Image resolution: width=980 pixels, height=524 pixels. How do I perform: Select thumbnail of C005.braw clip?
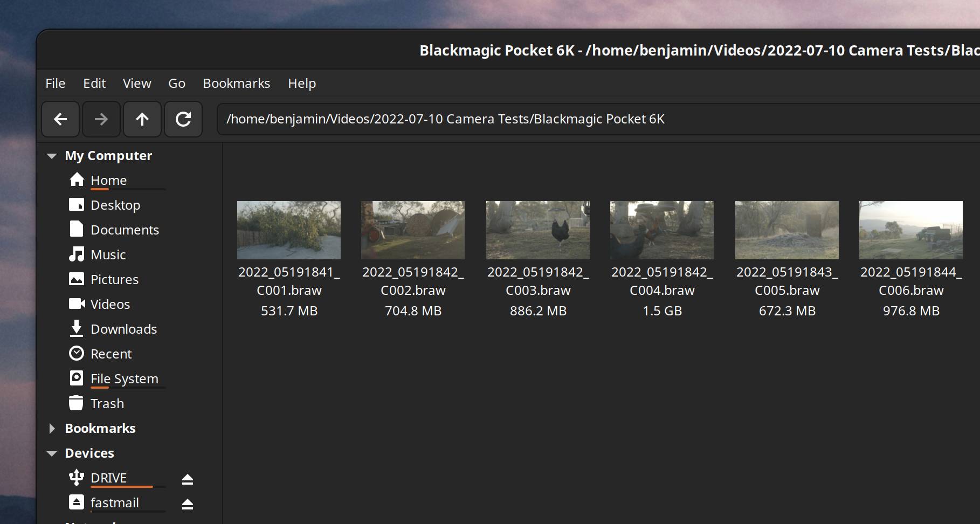[x=787, y=230]
